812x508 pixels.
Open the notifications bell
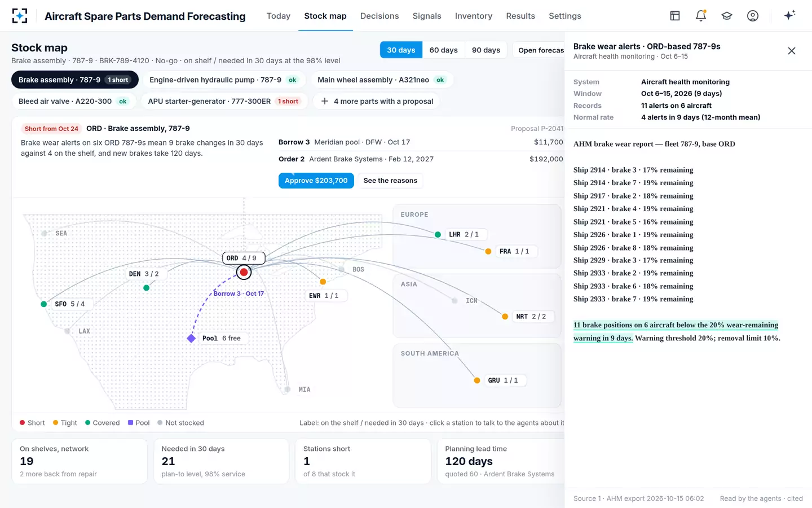701,16
